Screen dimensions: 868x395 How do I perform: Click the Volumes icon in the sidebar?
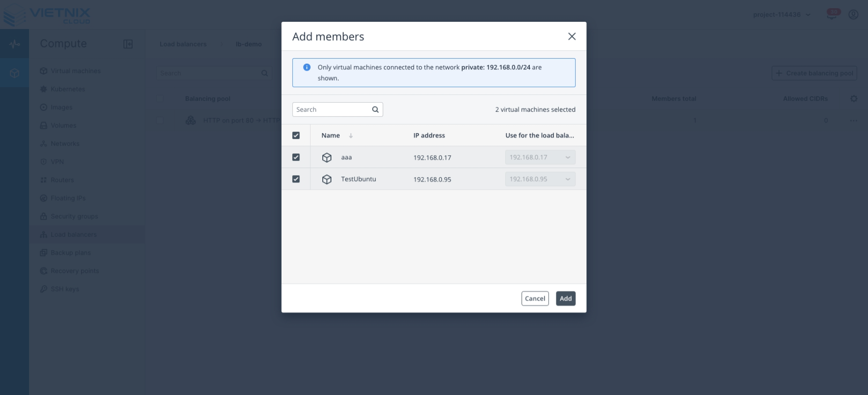44,125
